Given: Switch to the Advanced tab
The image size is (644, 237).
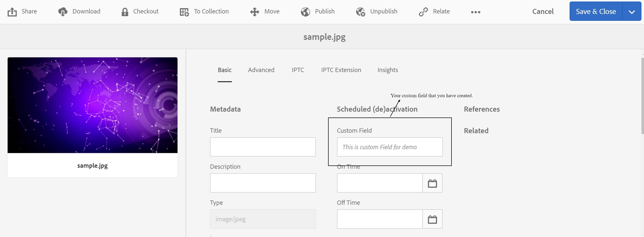Looking at the screenshot, I should pyautogui.click(x=261, y=70).
